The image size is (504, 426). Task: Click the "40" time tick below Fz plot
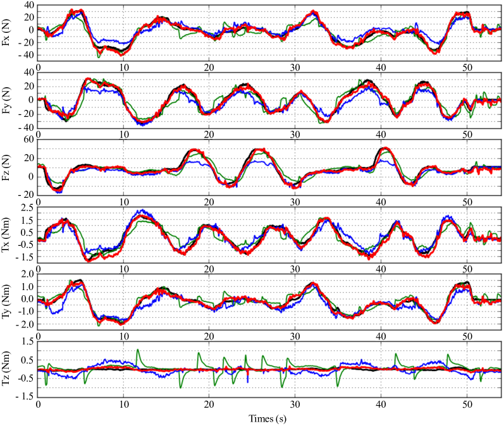[381, 202]
